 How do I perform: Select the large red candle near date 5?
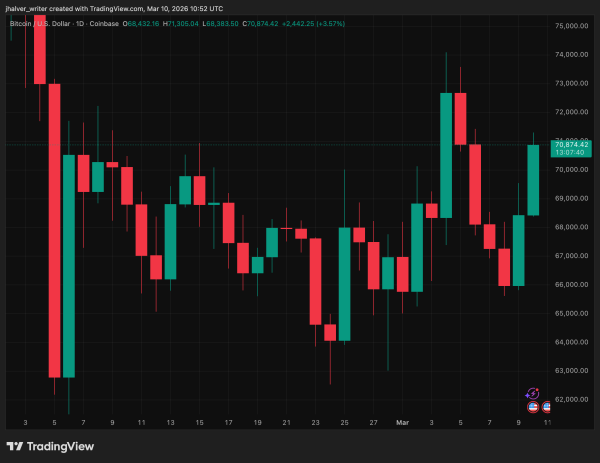pos(54,230)
